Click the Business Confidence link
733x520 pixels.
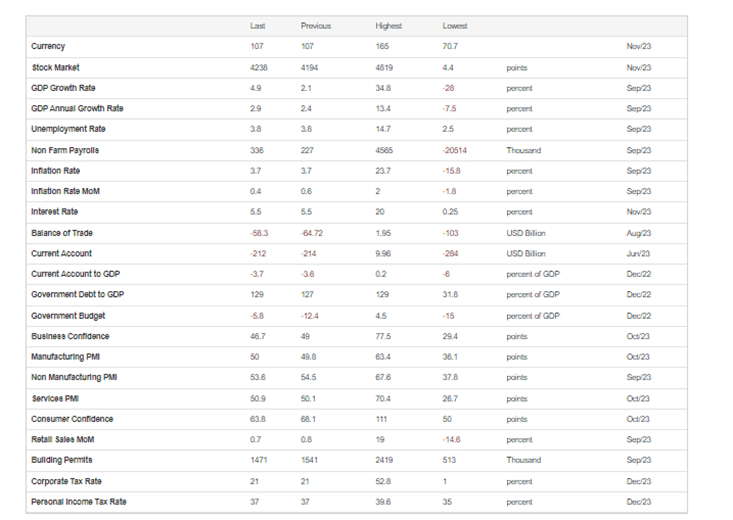(x=70, y=337)
